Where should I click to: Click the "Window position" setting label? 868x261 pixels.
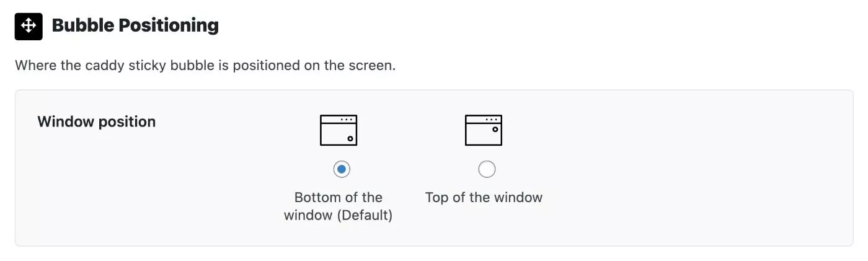click(x=97, y=122)
